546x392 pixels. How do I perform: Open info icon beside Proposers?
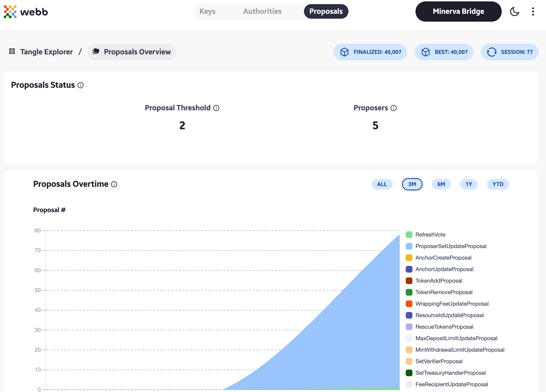[x=393, y=108]
